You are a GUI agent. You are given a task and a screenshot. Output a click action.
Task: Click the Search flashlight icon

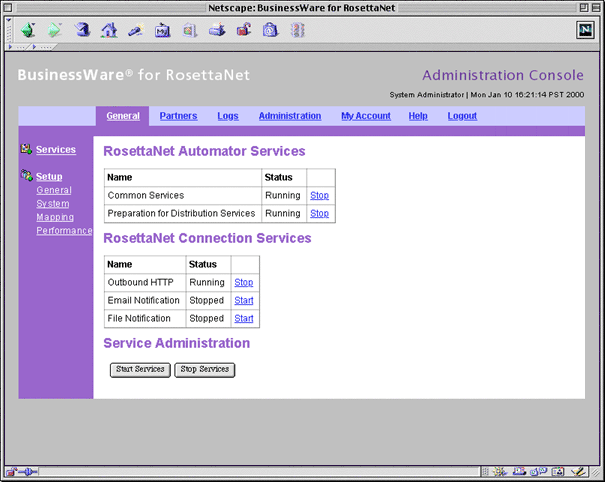pyautogui.click(x=136, y=30)
